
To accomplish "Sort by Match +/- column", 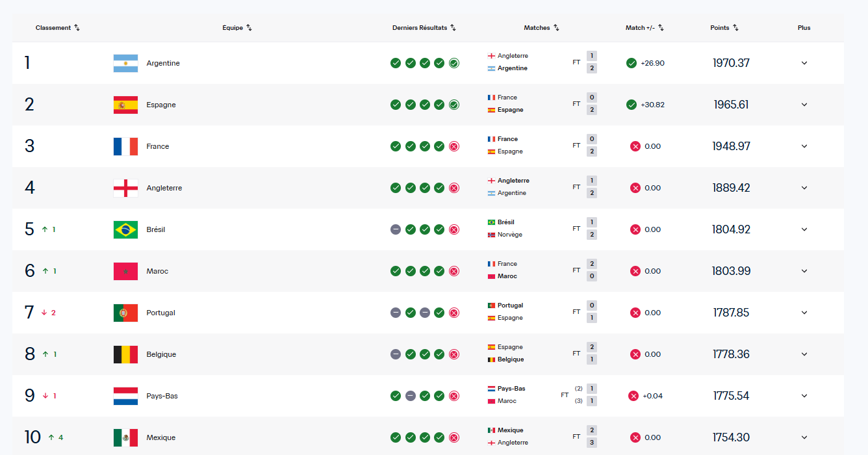I will (x=661, y=28).
